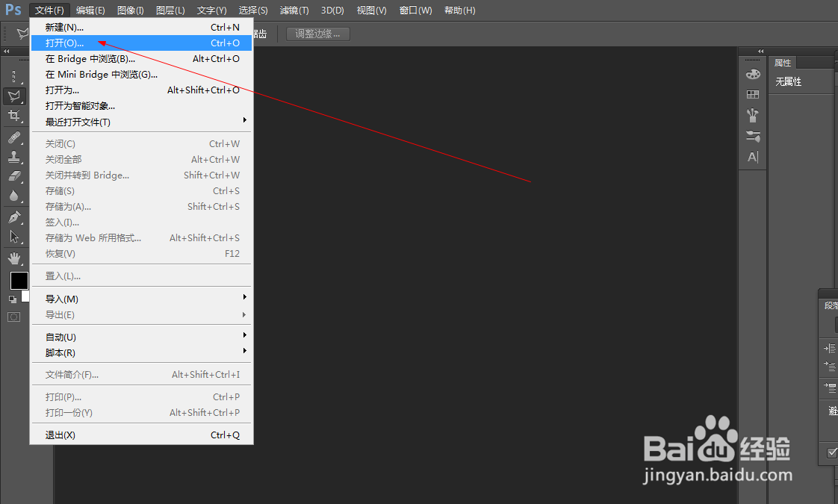Open the 图像(I) menu
Image resolution: width=838 pixels, height=504 pixels.
click(131, 10)
